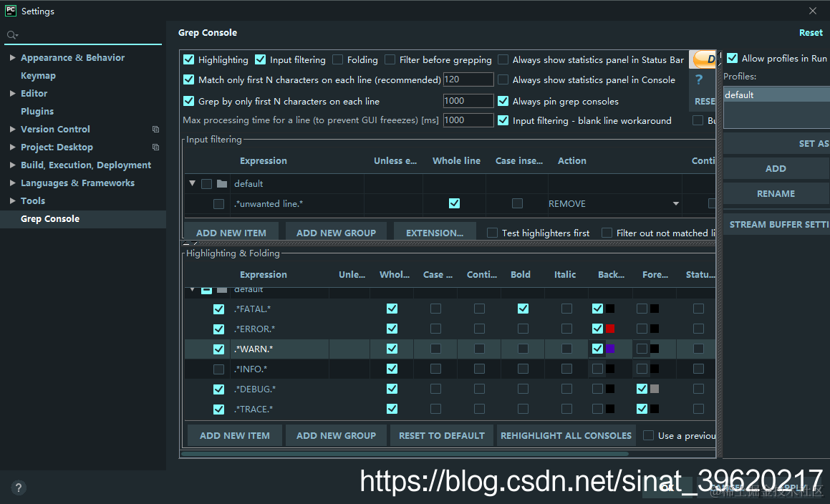The height and width of the screenshot is (504, 830).
Task: Enable Always show statistics panel in Status Bar
Action: [x=503, y=59]
